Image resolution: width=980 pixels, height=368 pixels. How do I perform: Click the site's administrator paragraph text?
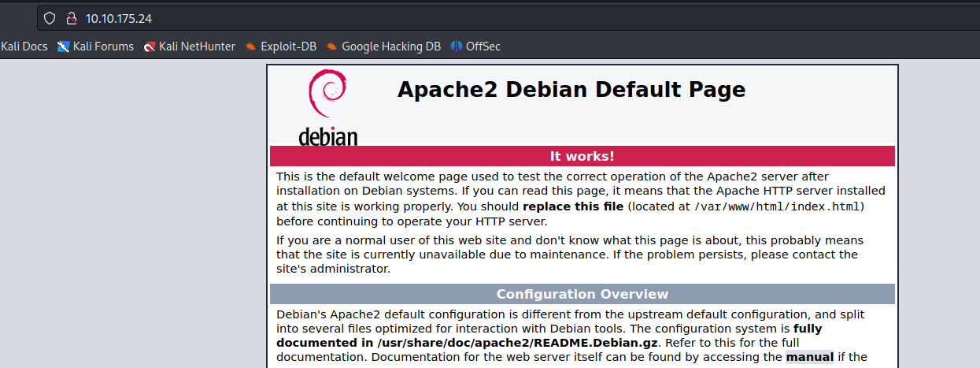tap(334, 269)
